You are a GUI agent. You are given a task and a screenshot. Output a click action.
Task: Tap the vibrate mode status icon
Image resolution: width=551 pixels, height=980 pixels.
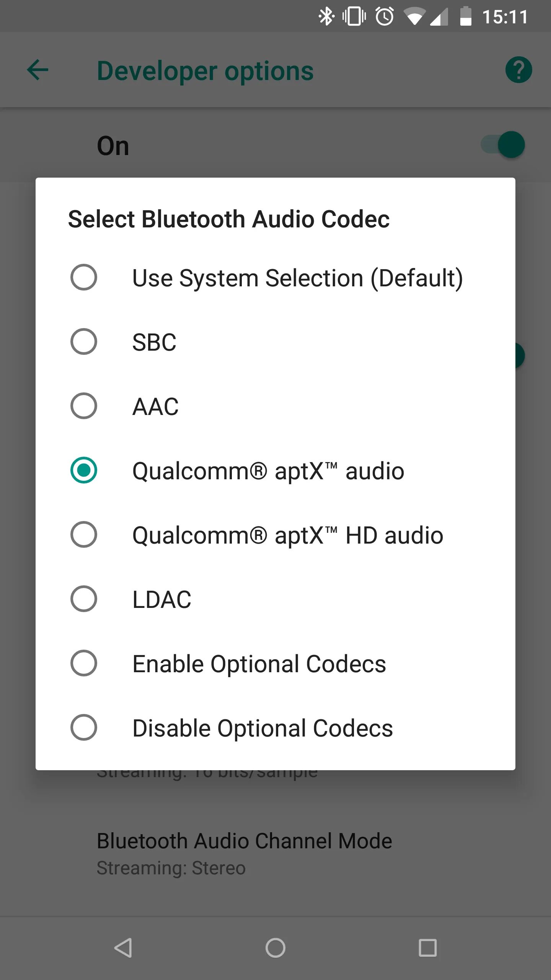pyautogui.click(x=354, y=17)
